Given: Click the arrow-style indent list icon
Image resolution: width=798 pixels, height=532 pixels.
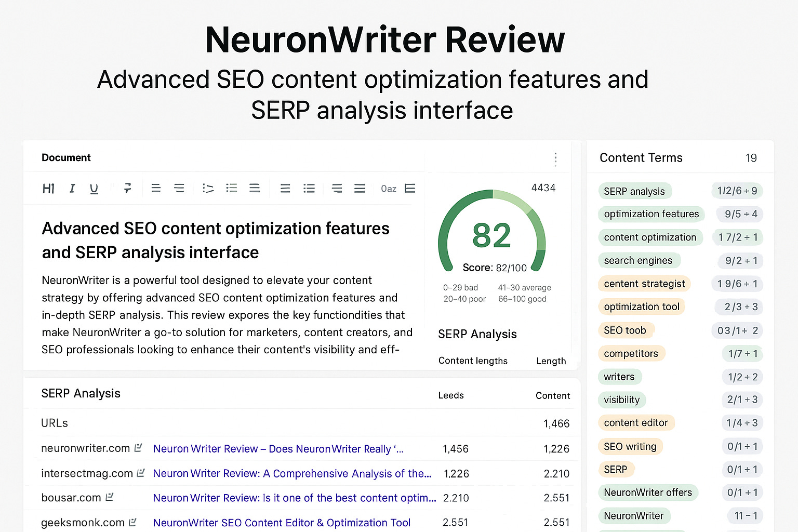Looking at the screenshot, I should pos(208,188).
